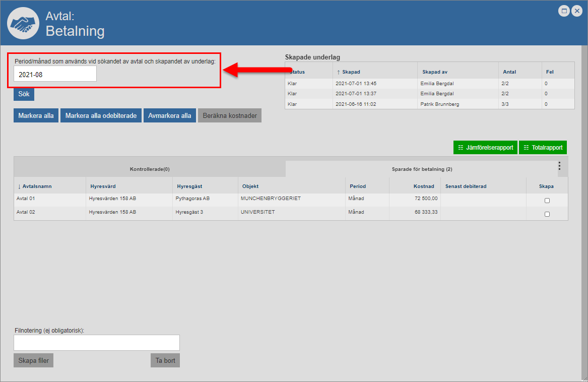Viewport: 588px width, 382px height.
Task: Click into the Filnotering text field
Action: pyautogui.click(x=96, y=343)
